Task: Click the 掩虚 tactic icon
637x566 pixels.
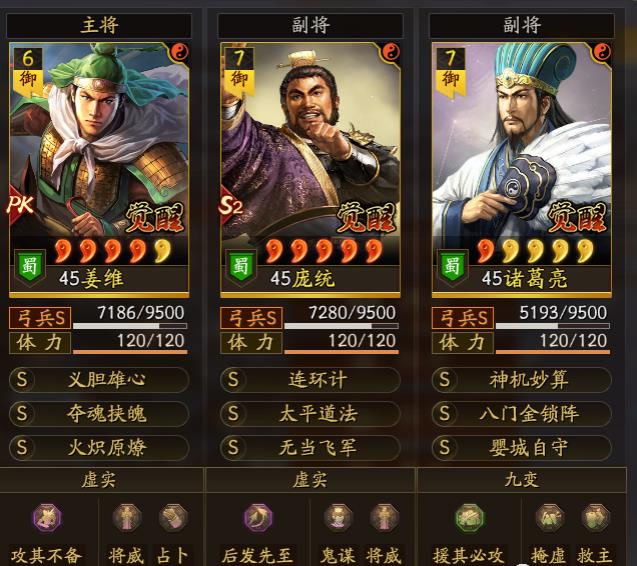Action: [549, 518]
